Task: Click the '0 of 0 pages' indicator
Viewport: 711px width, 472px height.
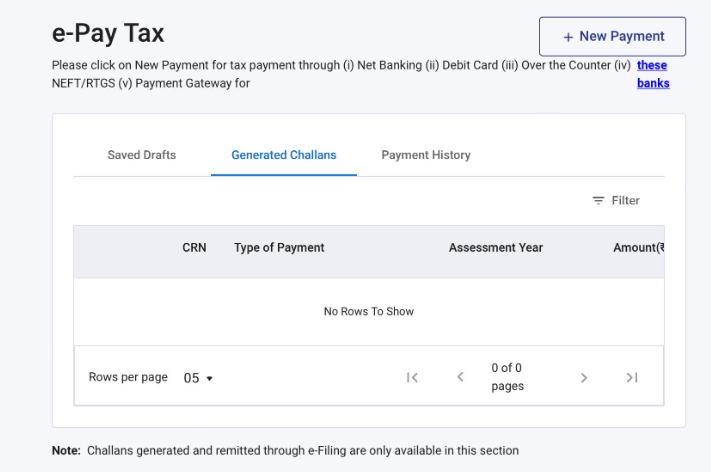Action: point(507,377)
